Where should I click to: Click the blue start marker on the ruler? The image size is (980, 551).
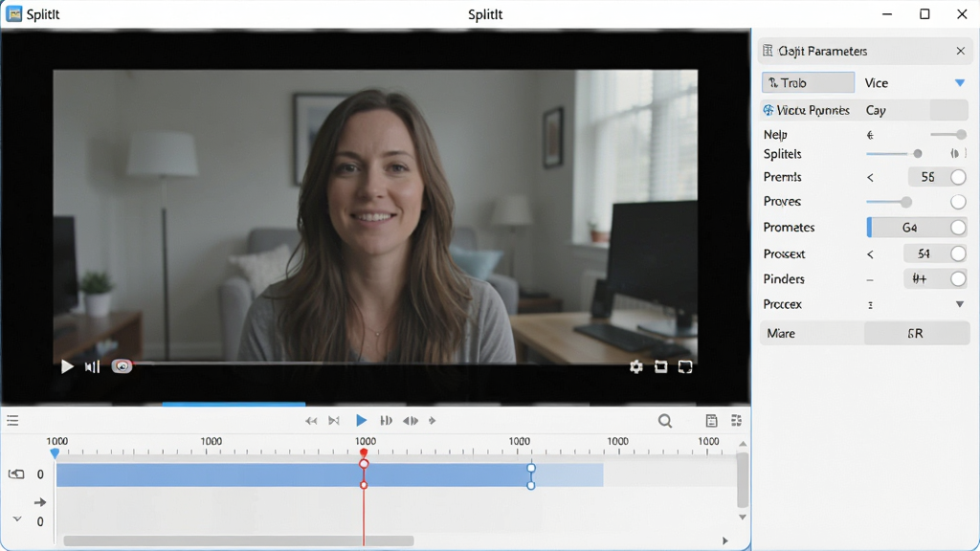[55, 452]
